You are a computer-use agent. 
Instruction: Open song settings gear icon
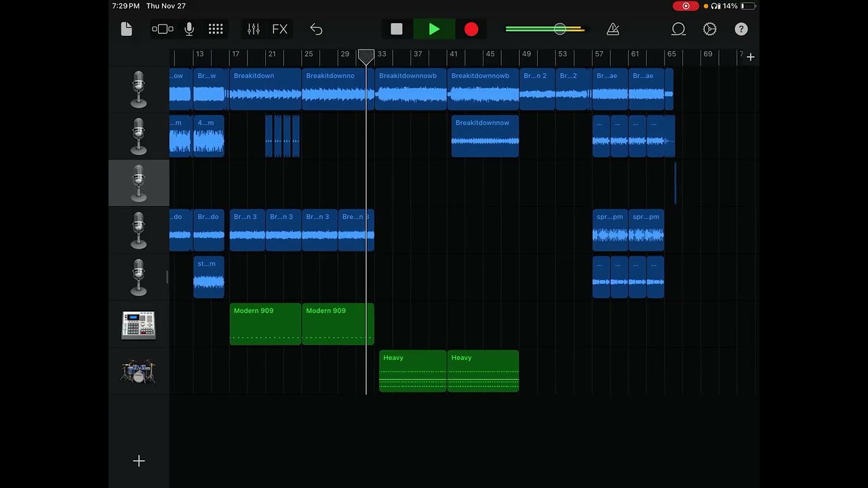click(710, 29)
